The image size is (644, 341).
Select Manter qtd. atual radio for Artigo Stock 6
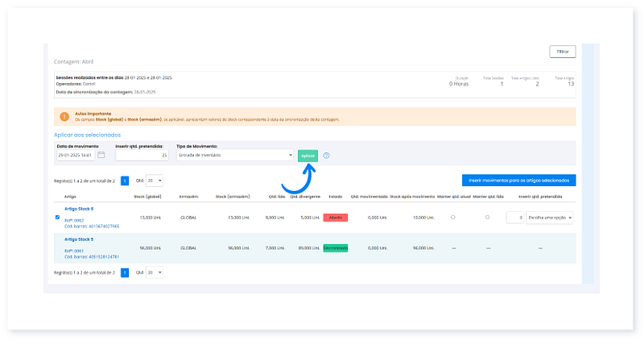[453, 217]
